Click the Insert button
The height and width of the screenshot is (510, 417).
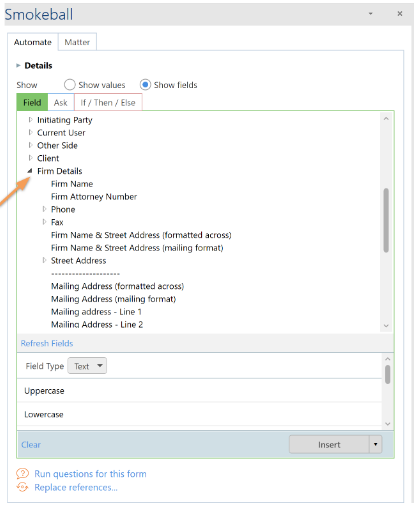pyautogui.click(x=329, y=444)
